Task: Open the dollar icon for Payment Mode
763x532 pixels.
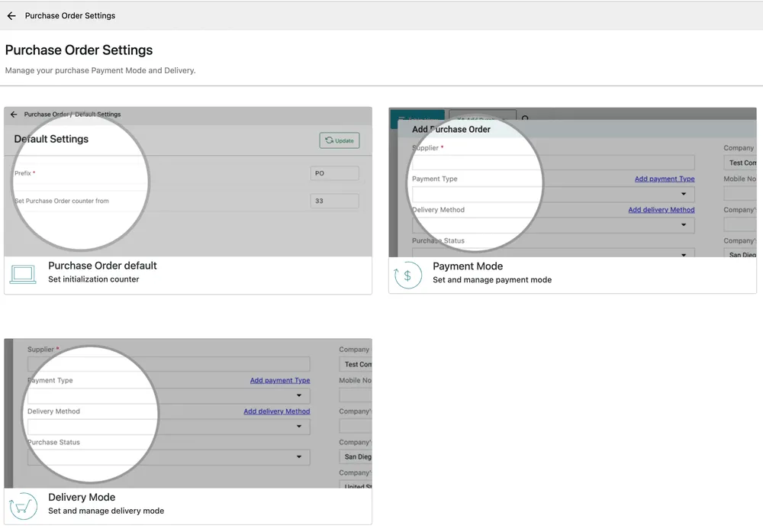Action: point(407,276)
